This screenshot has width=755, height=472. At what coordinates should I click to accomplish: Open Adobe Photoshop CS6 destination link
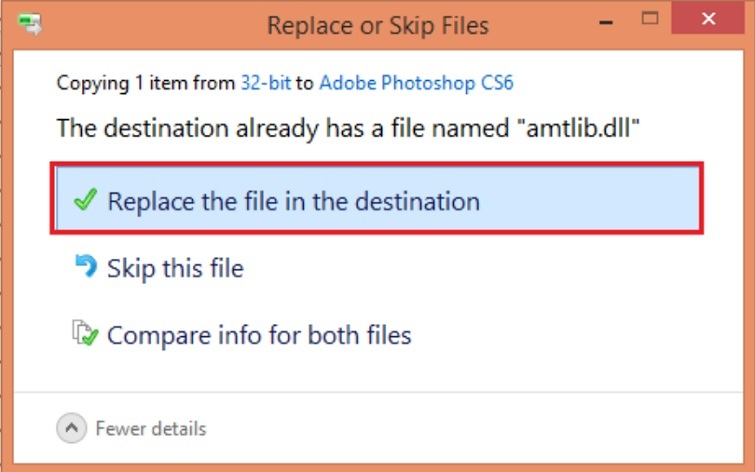415,83
